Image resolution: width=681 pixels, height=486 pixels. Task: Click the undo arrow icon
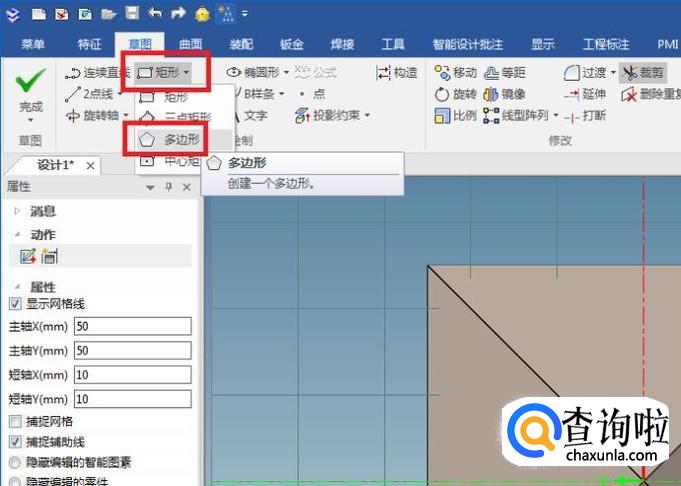[x=155, y=13]
